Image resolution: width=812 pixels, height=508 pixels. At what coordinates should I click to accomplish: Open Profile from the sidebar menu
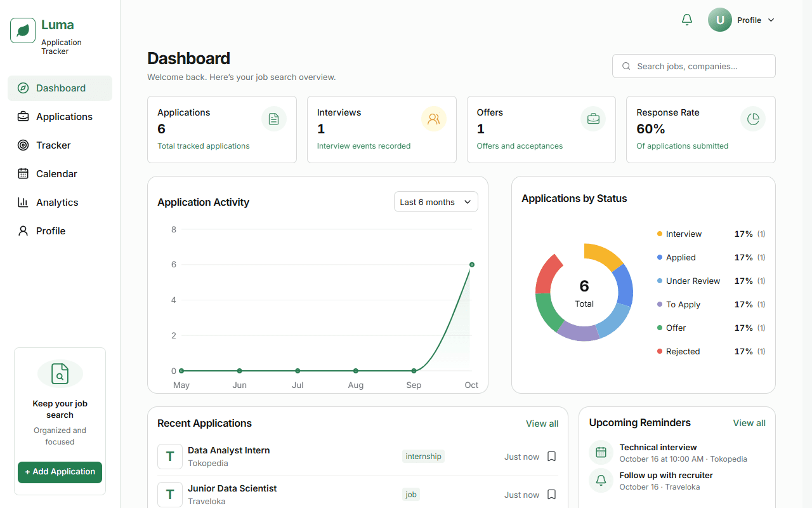point(60,231)
